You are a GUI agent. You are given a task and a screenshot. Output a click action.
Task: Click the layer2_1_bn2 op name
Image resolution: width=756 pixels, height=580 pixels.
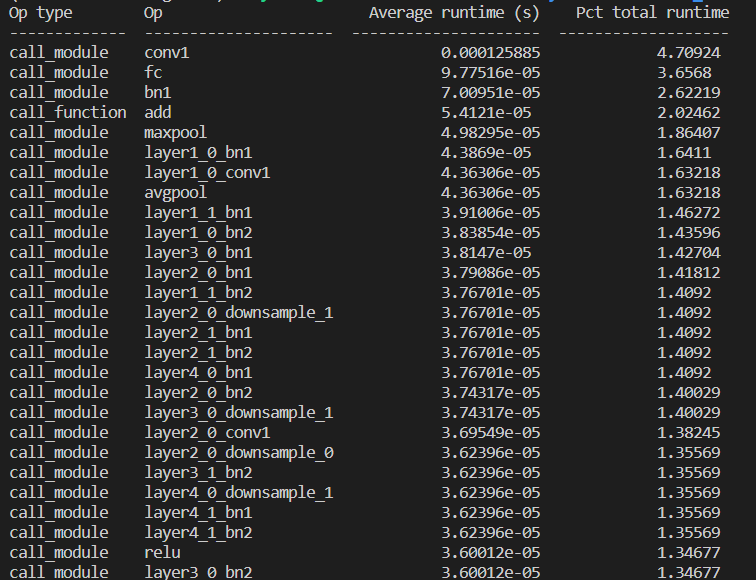point(198,352)
